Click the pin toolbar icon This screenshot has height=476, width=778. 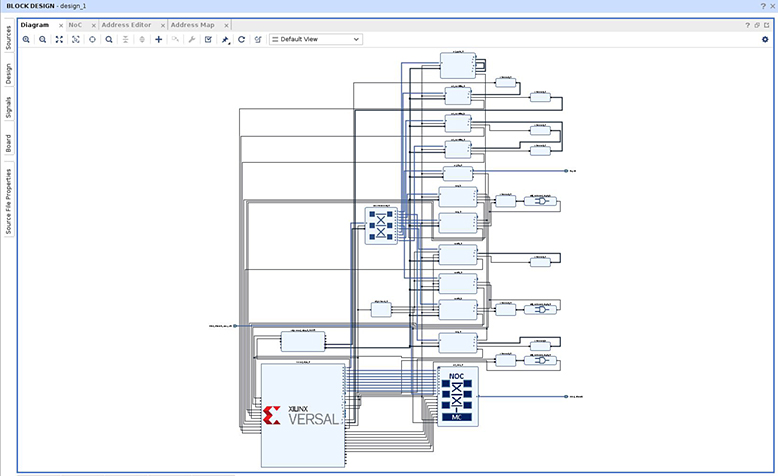[225, 40]
